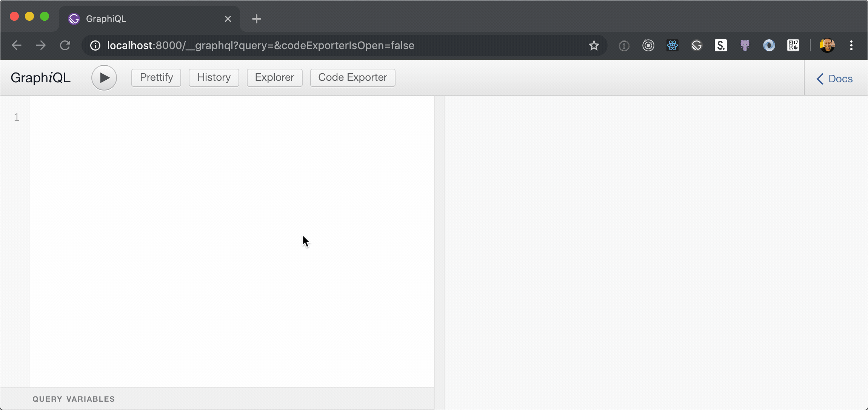Toggle the Explorer panel

[274, 77]
